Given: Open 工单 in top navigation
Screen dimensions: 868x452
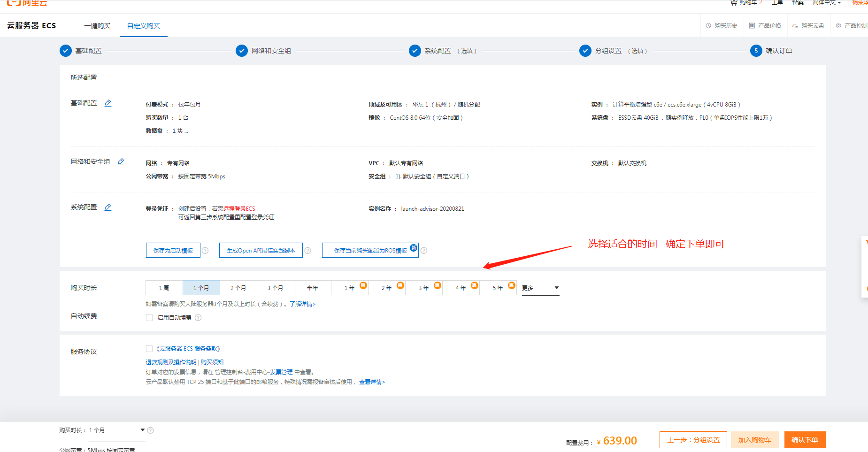Looking at the screenshot, I should pyautogui.click(x=777, y=2).
